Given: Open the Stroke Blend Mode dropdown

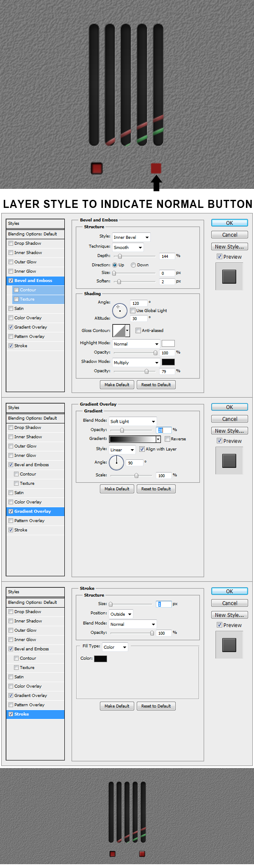Looking at the screenshot, I should pos(133,624).
